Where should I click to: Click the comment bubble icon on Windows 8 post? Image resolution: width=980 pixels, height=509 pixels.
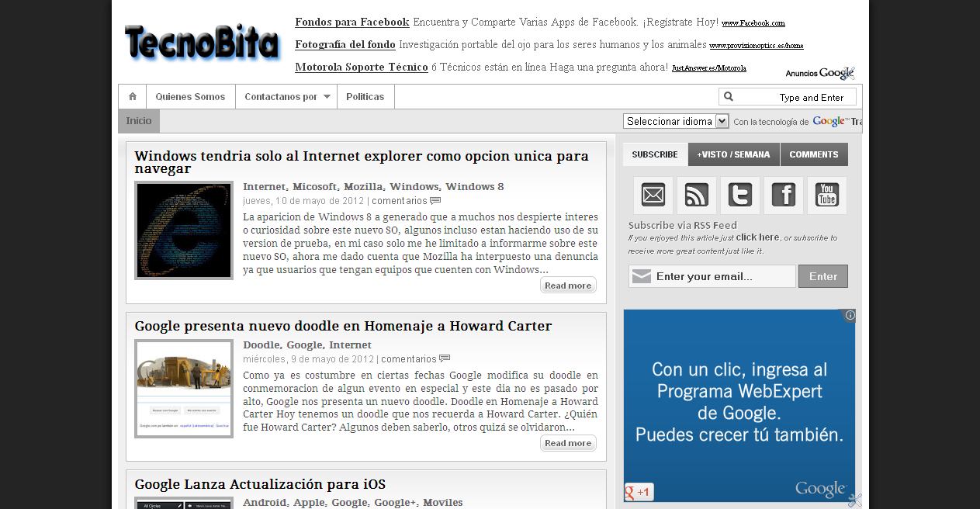click(435, 201)
